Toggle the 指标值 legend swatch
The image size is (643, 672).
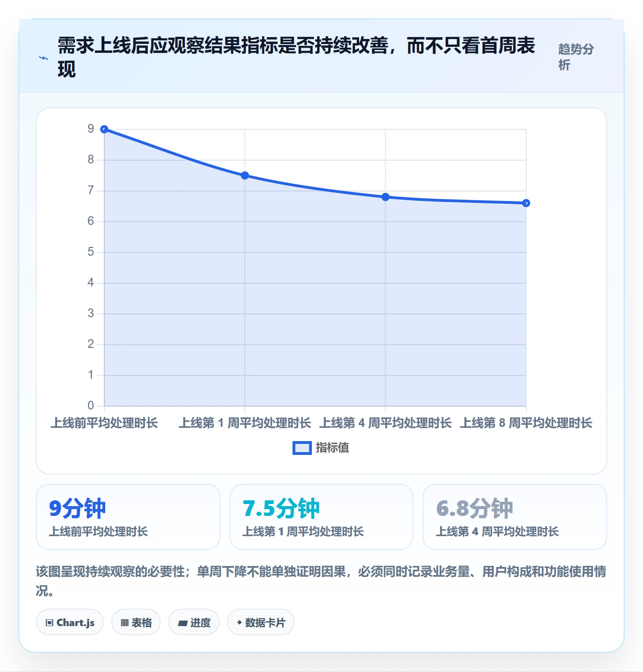302,448
